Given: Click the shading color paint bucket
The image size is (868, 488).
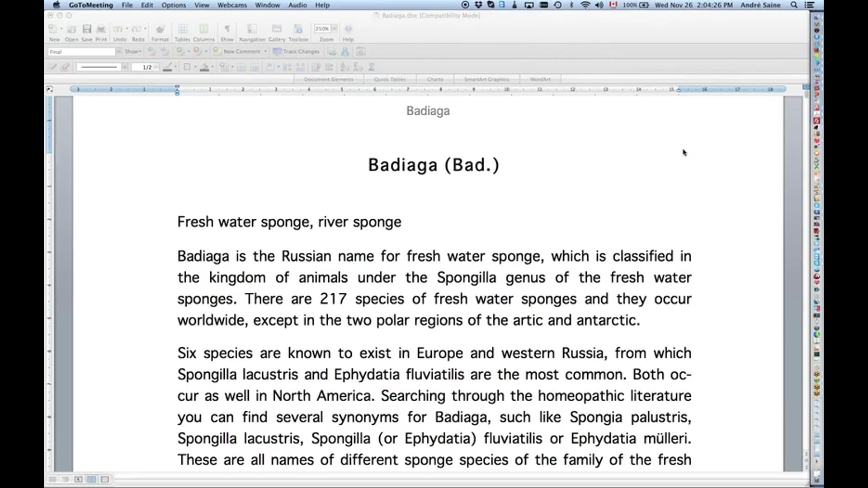Looking at the screenshot, I should 204,67.
